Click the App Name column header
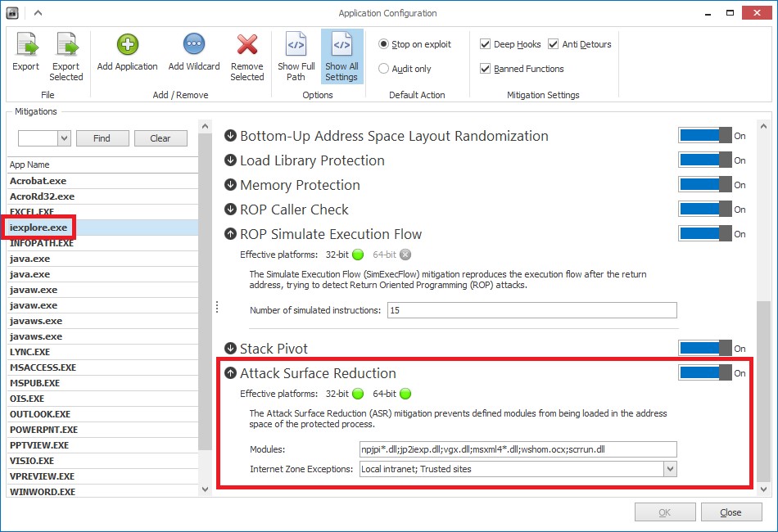The width and height of the screenshot is (778, 532). tap(102, 165)
